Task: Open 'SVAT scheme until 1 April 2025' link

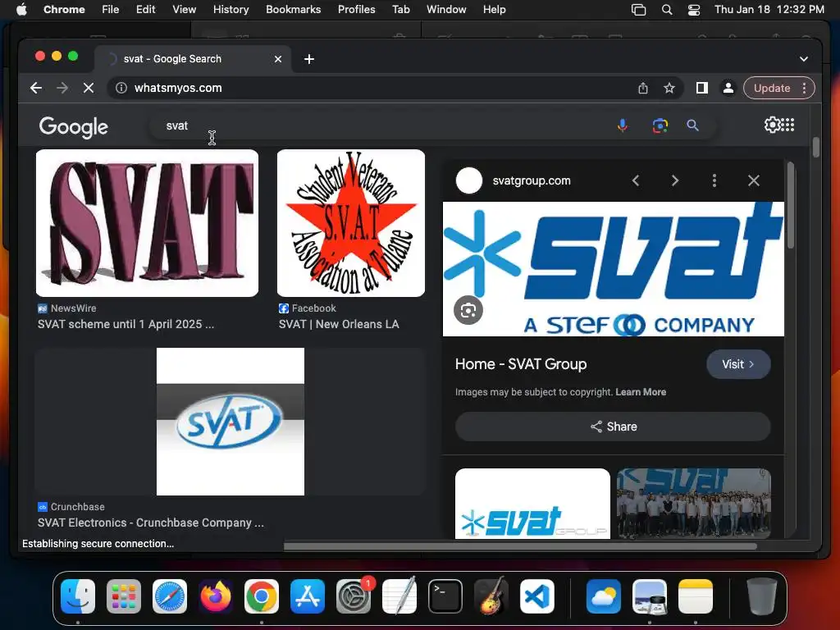Action: coord(126,324)
